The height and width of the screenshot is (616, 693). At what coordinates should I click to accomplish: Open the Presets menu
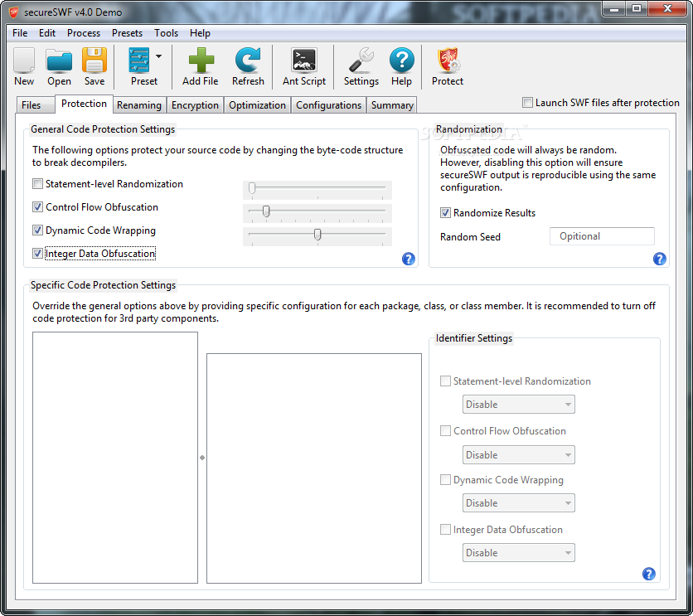[x=127, y=33]
